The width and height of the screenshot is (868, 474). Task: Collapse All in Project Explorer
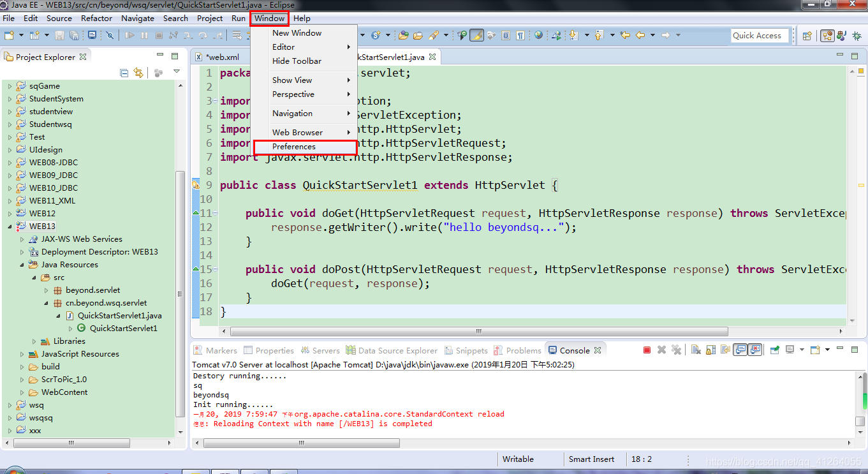pyautogui.click(x=124, y=73)
